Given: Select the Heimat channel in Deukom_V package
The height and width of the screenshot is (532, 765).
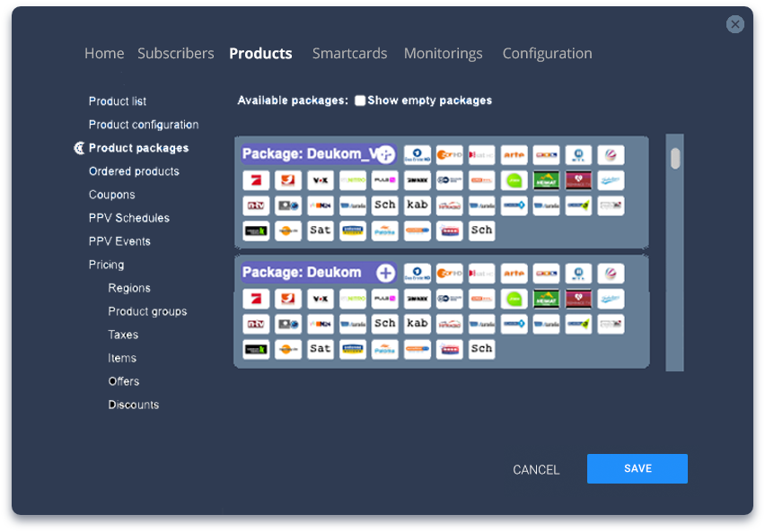Looking at the screenshot, I should click(546, 180).
